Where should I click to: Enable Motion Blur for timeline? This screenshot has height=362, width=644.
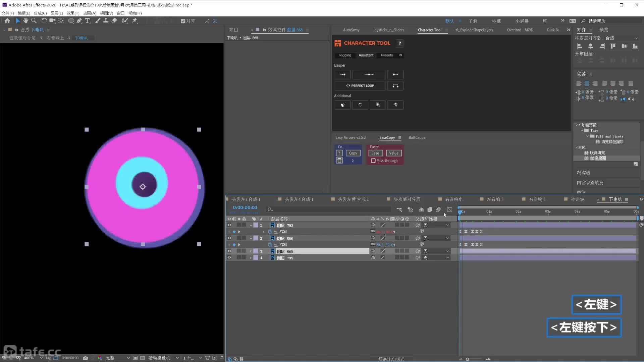pyautogui.click(x=438, y=210)
